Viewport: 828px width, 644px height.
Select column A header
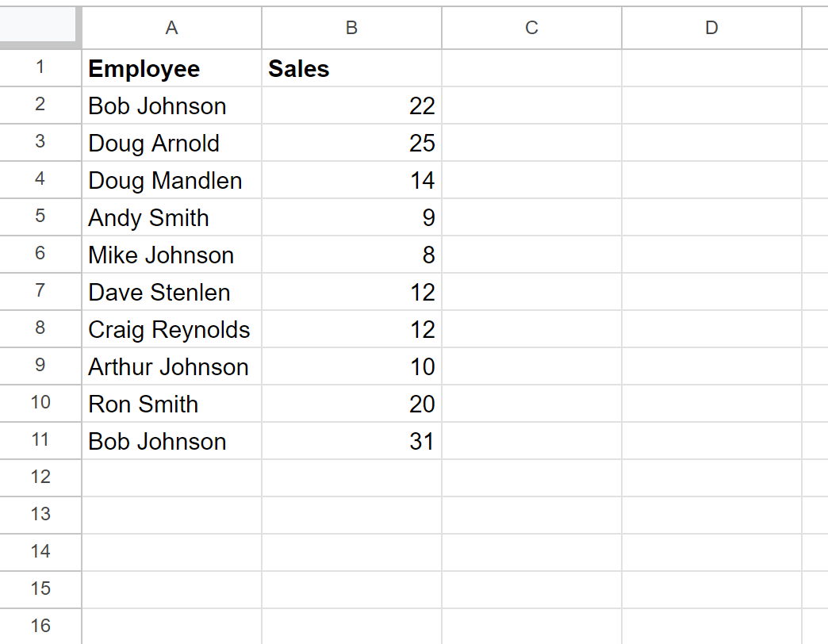pos(171,28)
